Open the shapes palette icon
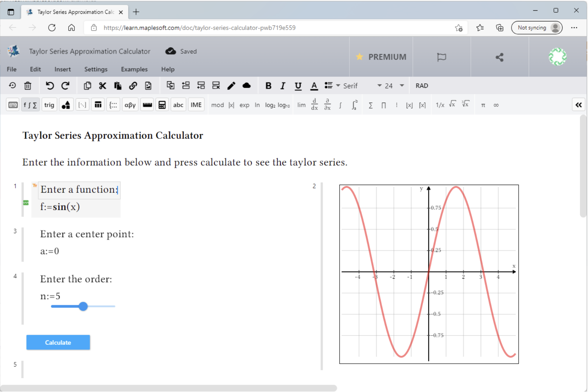Image resolution: width=588 pixels, height=392 pixels. [x=66, y=105]
